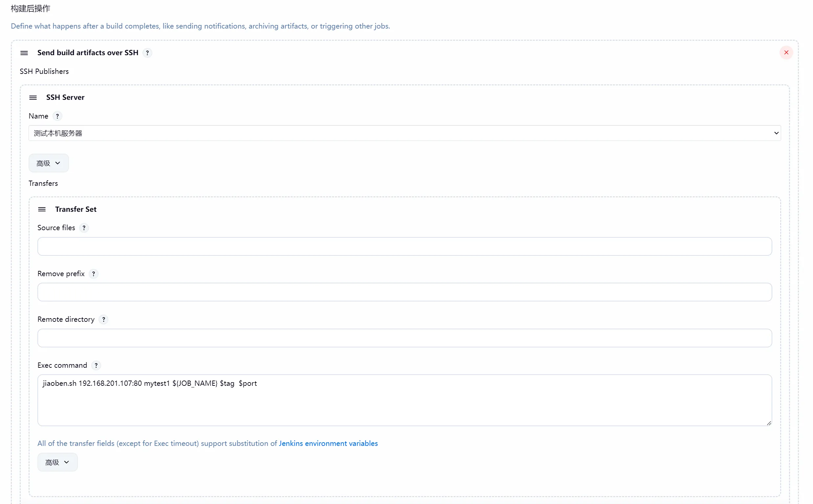Viewport: 813px width, 504px height.
Task: Click into the Source files input
Action: click(x=404, y=246)
